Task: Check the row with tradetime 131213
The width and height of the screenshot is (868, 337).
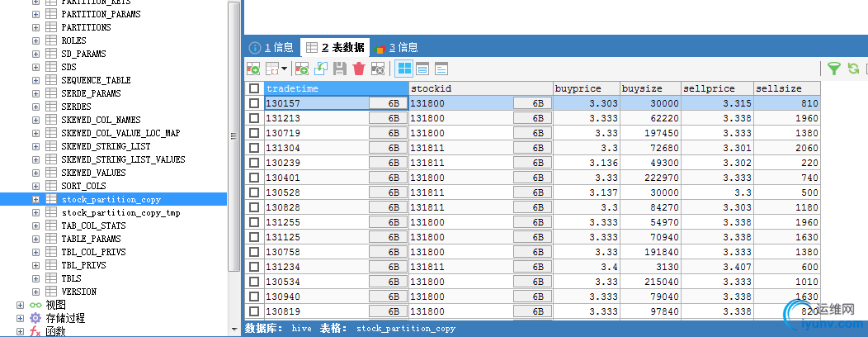Action: (x=254, y=118)
